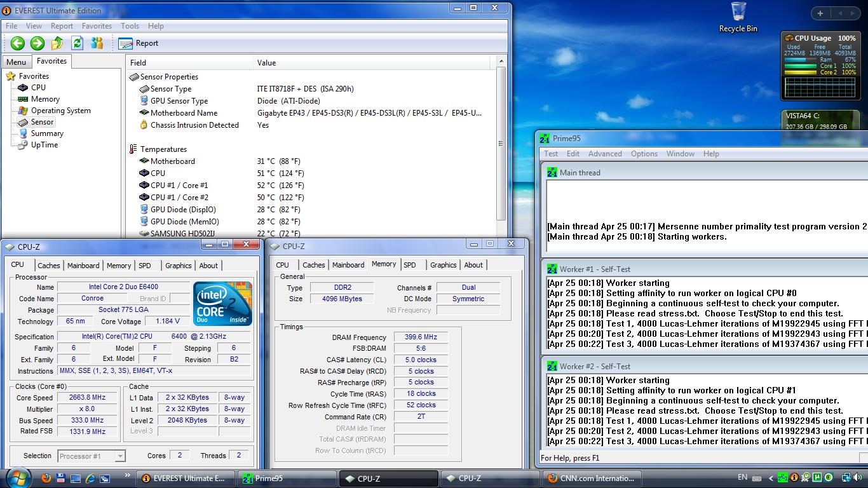Click the Worker #1 - Self-Test title bar
Viewport: 868px width, 488px height.
tap(704, 269)
